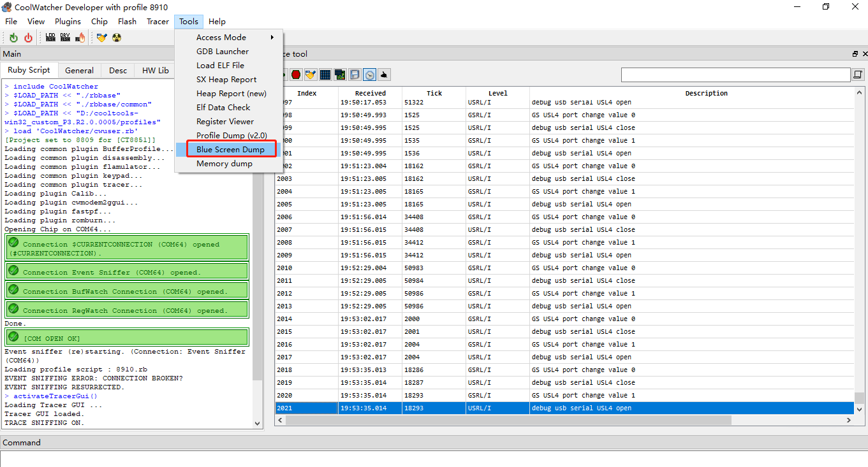
Task: Choose Elf Data Check from menu
Action: (x=230, y=107)
